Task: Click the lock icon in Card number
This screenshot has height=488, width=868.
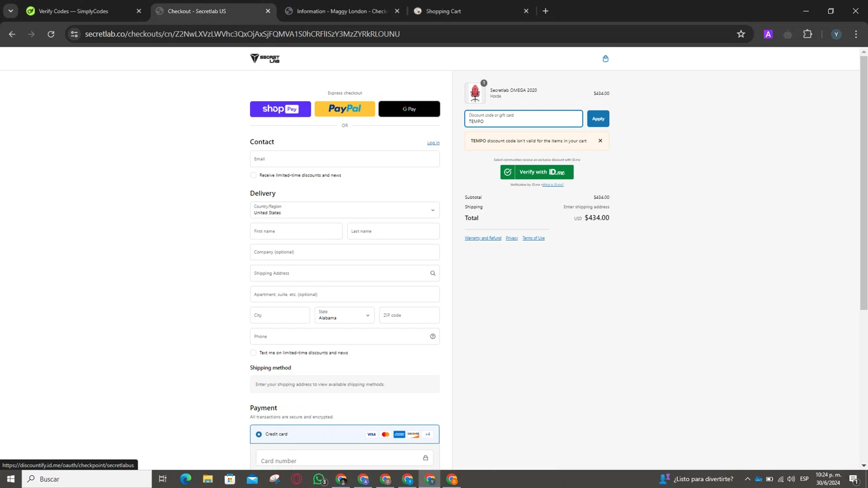Action: (x=425, y=458)
